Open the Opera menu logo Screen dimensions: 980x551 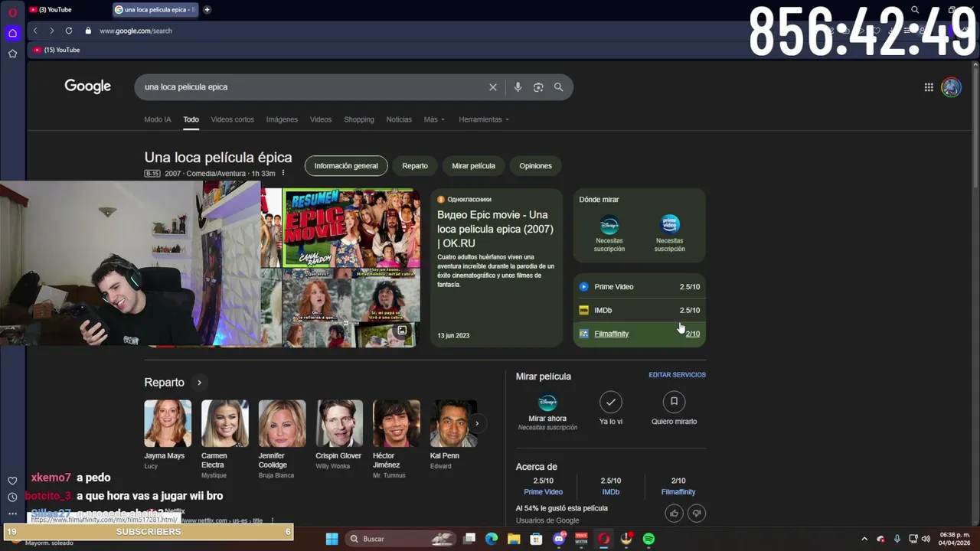coord(12,12)
